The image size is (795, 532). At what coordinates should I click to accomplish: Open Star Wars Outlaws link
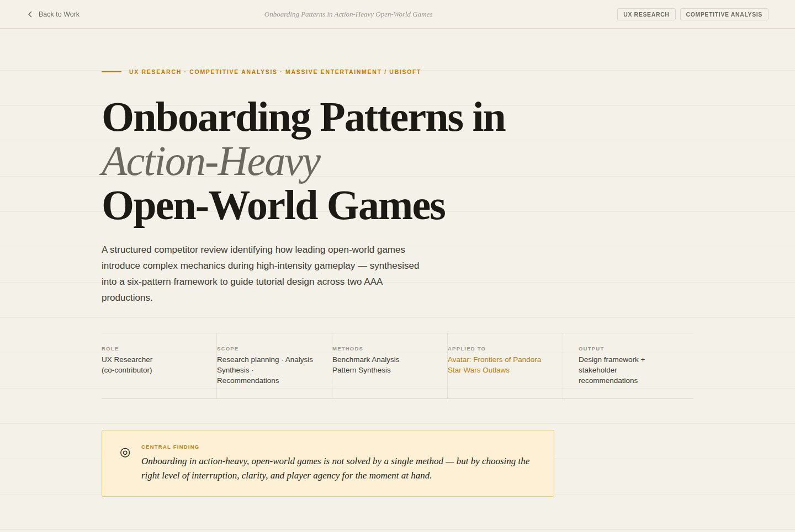[478, 370]
